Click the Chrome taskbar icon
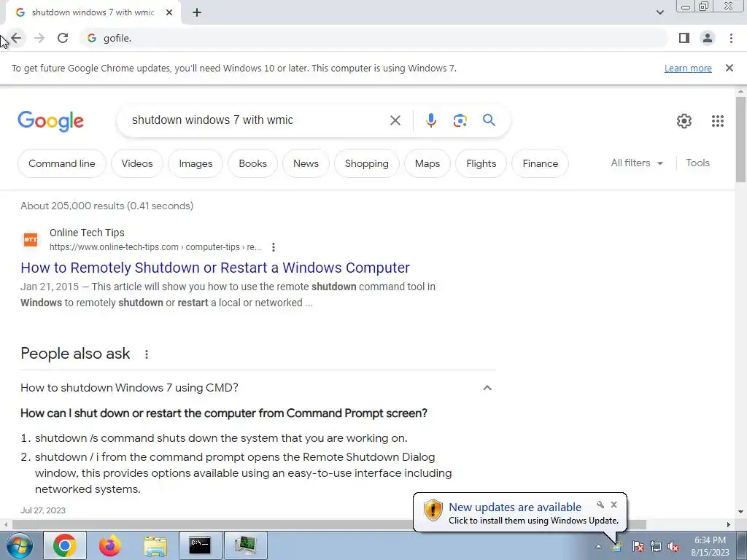 pos(65,545)
